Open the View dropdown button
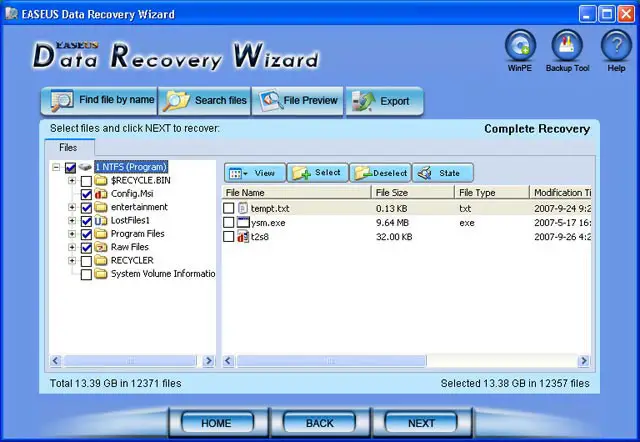Screen dimensions: 640x442 tap(255, 173)
